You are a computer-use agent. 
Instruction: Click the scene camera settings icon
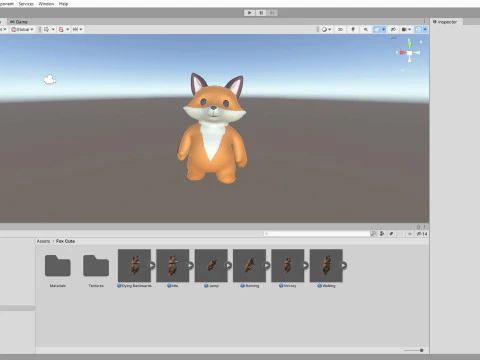[x=404, y=29]
